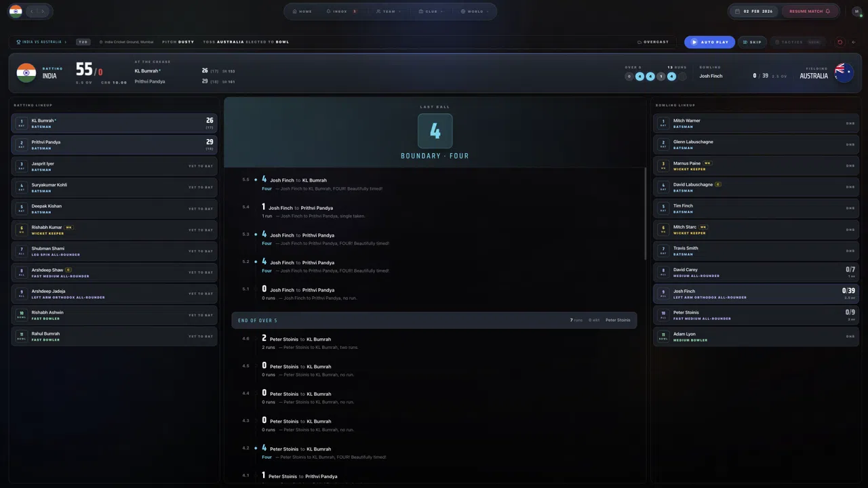Click the first ball indicator showing 0
This screenshot has width=868, height=488.
[x=629, y=77]
